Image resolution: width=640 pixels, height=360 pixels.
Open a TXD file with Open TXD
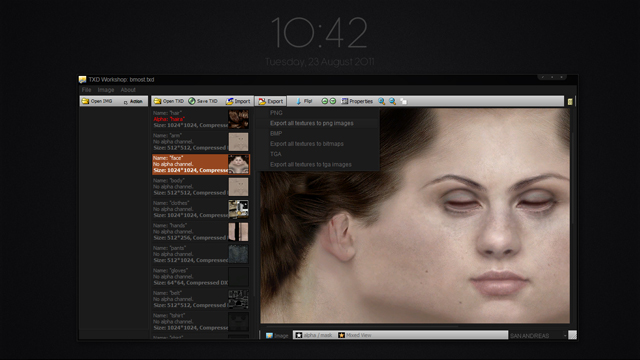[169, 101]
